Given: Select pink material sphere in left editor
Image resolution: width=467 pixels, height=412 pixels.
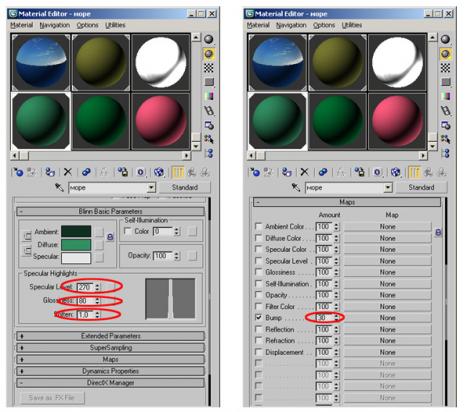Looking at the screenshot, I should point(161,121).
